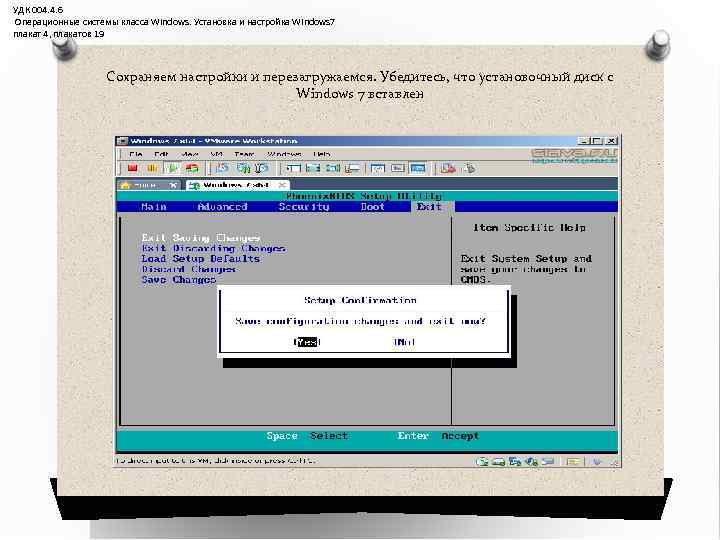
Task: Close the Windows 7 x64 tab
Action: [282, 185]
